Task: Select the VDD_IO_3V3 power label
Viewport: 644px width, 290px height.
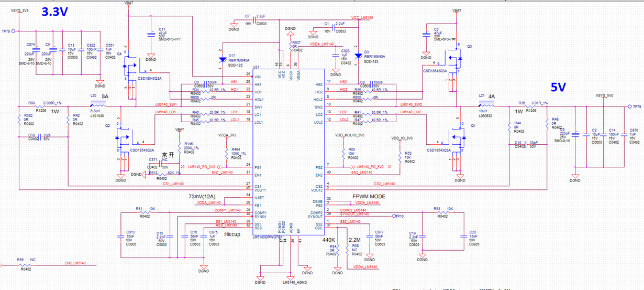Action: click(x=402, y=138)
